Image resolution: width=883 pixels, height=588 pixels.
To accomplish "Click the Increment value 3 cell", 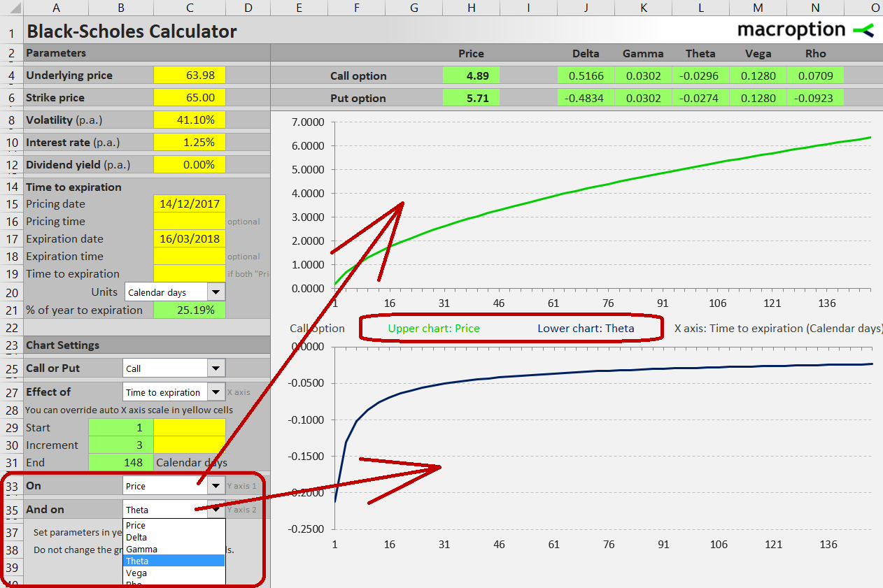I will [x=121, y=445].
